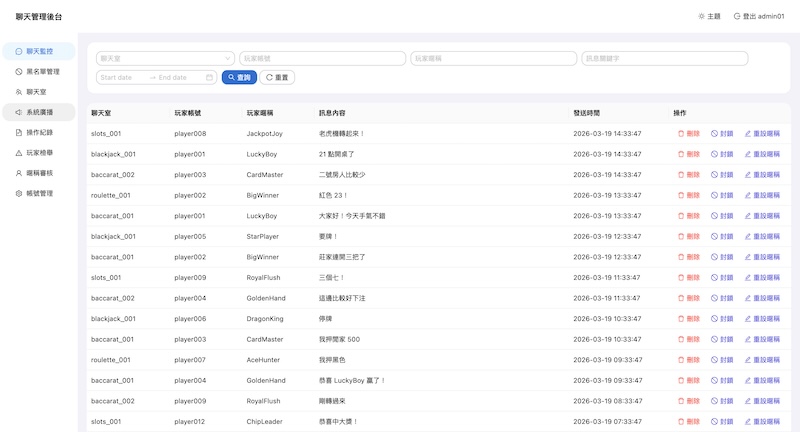The width and height of the screenshot is (800, 432).
Task: Delete the '莊家連開三把了' message
Action: pos(689,257)
